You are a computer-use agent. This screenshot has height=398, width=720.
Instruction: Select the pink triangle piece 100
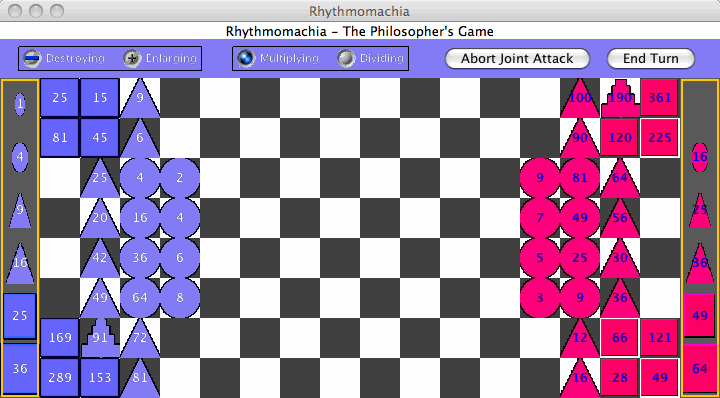tap(580, 98)
